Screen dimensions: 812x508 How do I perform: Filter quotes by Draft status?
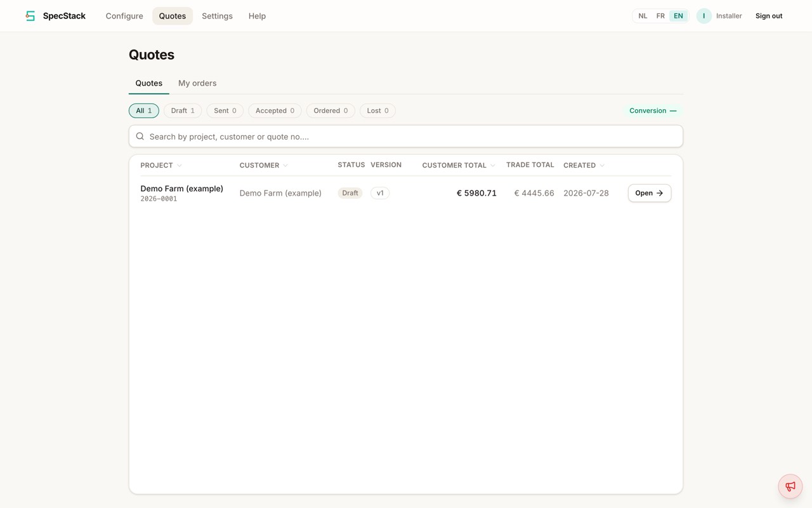pyautogui.click(x=183, y=110)
